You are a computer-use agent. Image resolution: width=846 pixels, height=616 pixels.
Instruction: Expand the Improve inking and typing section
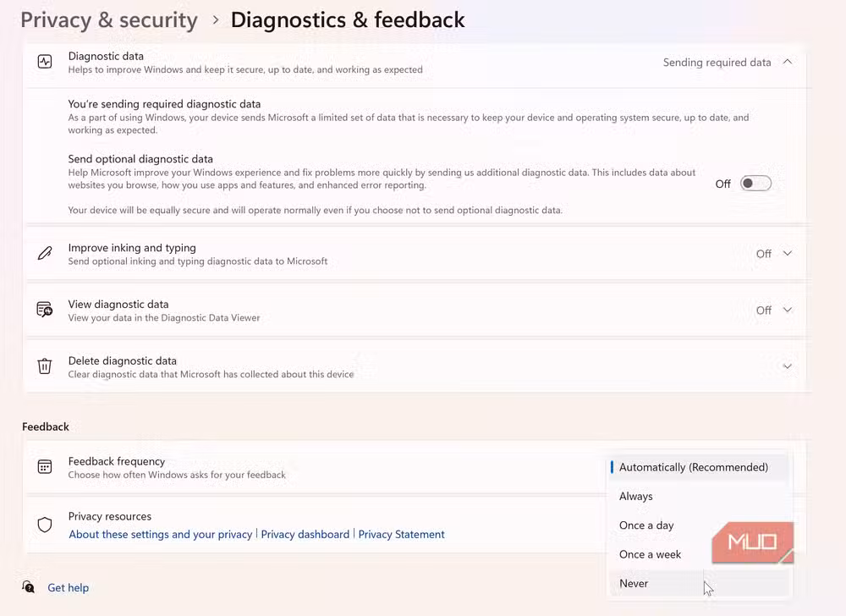788,253
